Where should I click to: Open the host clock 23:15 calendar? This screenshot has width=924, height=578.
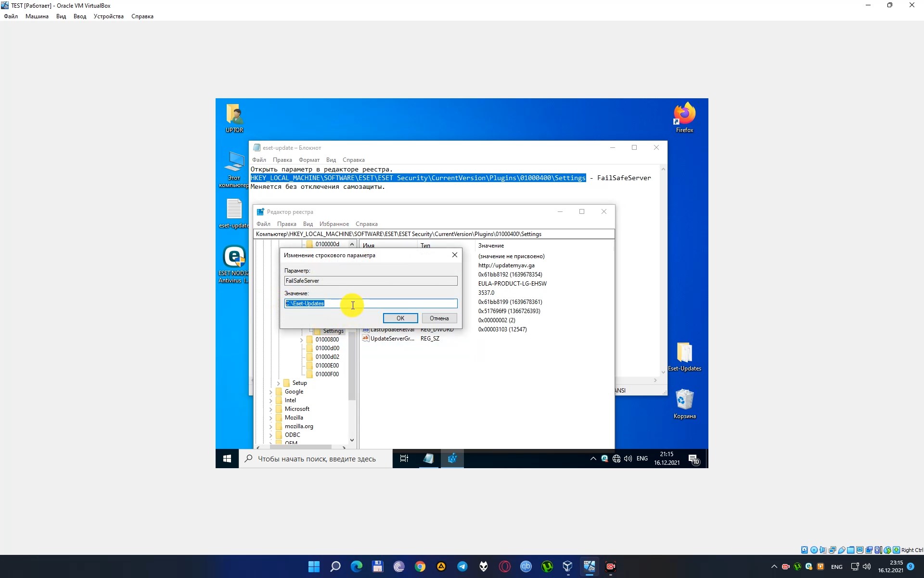coord(890,566)
